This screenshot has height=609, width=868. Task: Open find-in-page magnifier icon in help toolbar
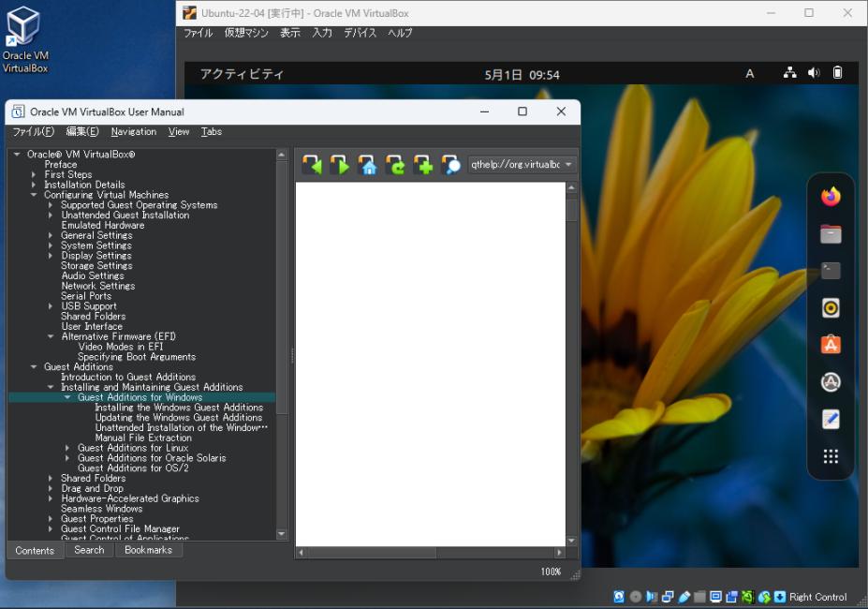click(450, 165)
